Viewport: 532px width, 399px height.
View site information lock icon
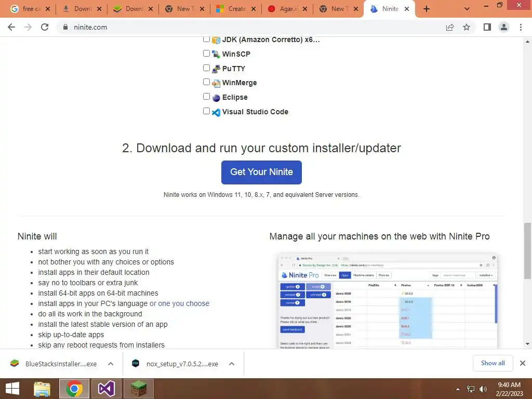(65, 27)
